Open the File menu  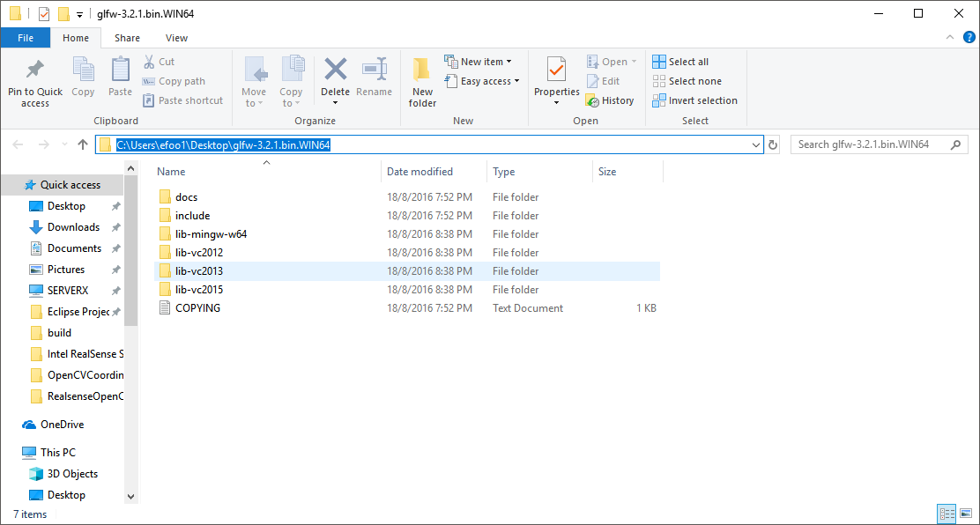(x=26, y=38)
